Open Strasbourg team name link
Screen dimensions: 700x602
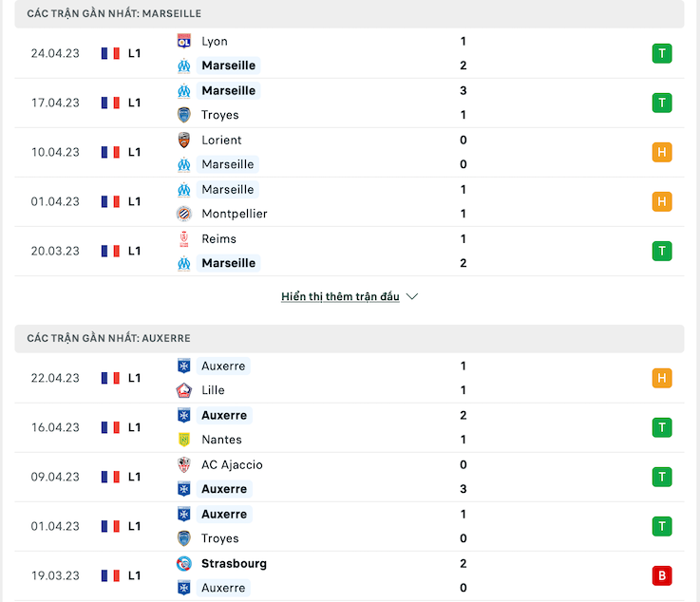coord(234,564)
